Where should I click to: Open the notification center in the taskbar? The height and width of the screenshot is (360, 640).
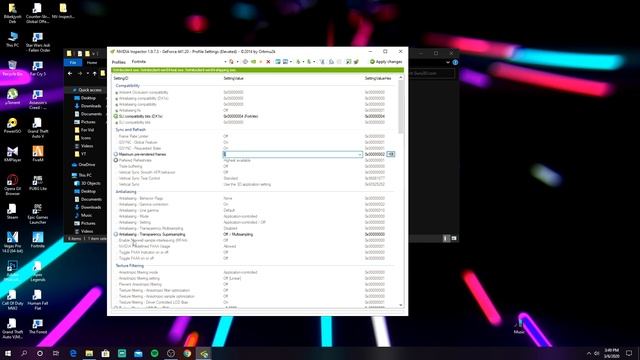pyautogui.click(x=629, y=353)
